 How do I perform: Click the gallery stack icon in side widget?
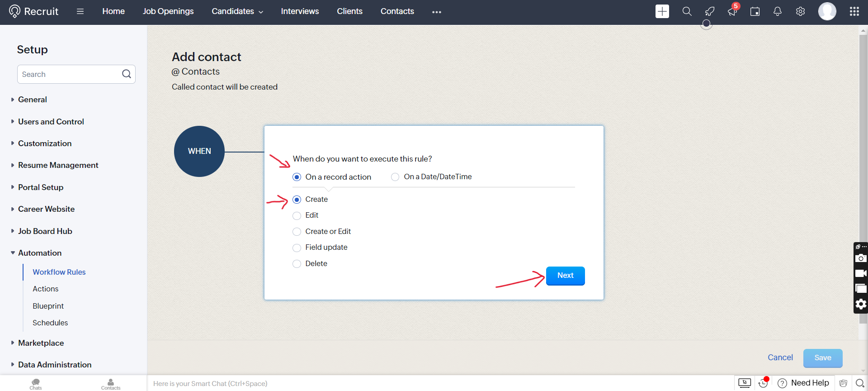(861, 288)
